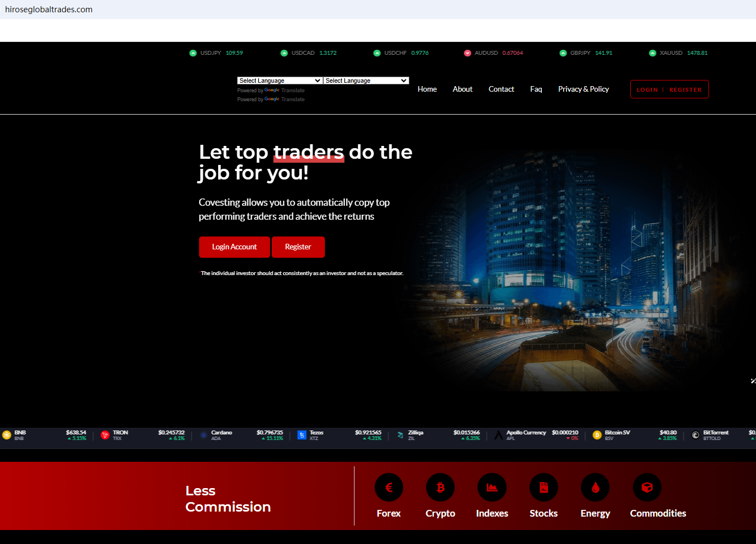
Task: Open the About page
Action: pos(462,89)
